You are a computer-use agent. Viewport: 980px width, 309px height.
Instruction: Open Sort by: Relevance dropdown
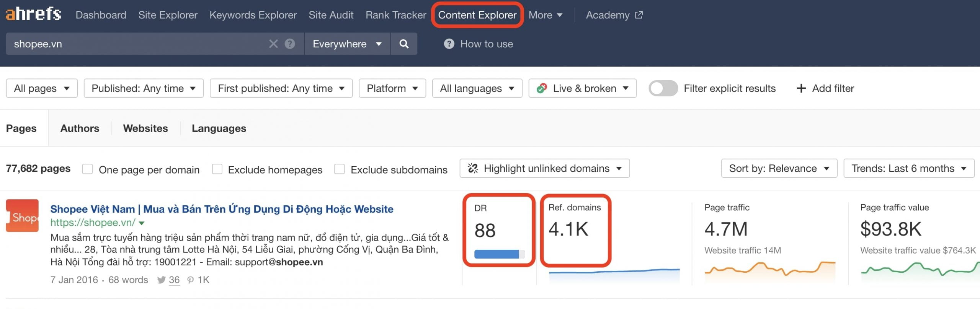tap(779, 168)
